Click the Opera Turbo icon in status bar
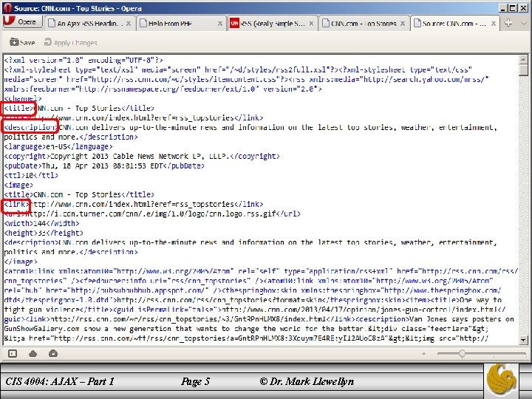The height and width of the screenshot is (399, 532). (x=53, y=353)
